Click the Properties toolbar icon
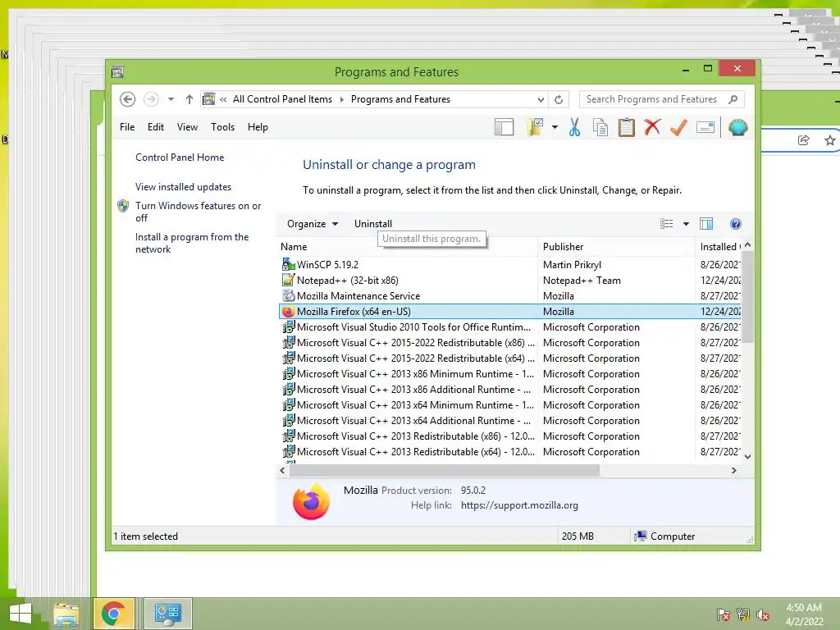The width and height of the screenshot is (840, 630). point(705,127)
